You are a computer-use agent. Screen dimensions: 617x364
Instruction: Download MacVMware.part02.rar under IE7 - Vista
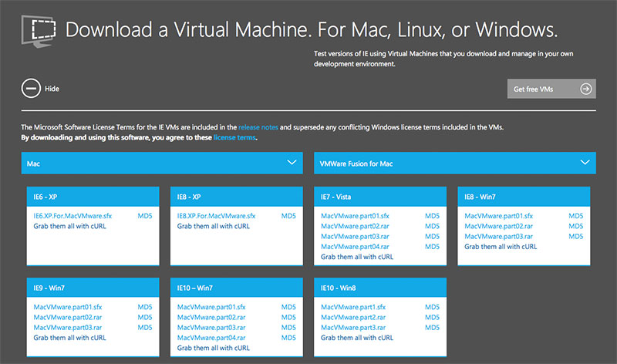pyautogui.click(x=355, y=226)
